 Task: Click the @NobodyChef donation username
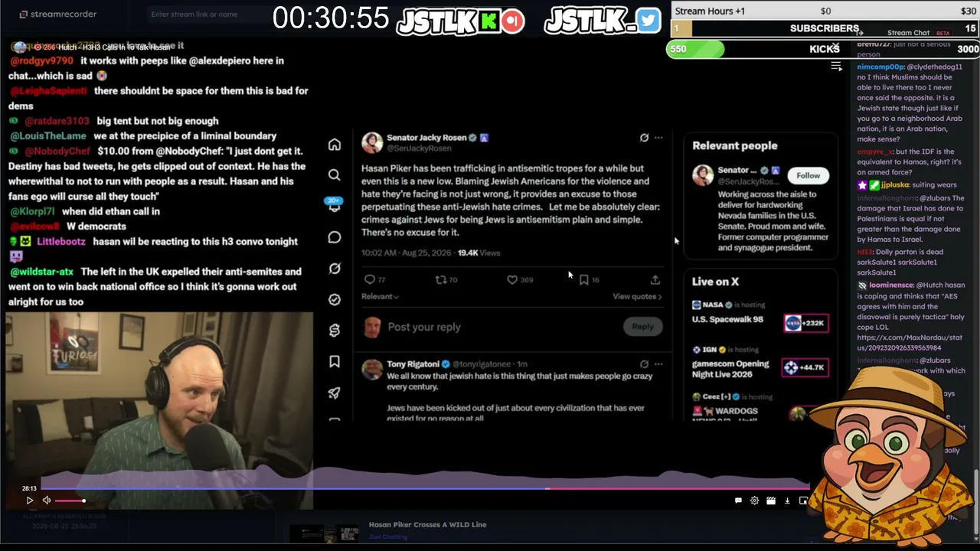point(56,152)
